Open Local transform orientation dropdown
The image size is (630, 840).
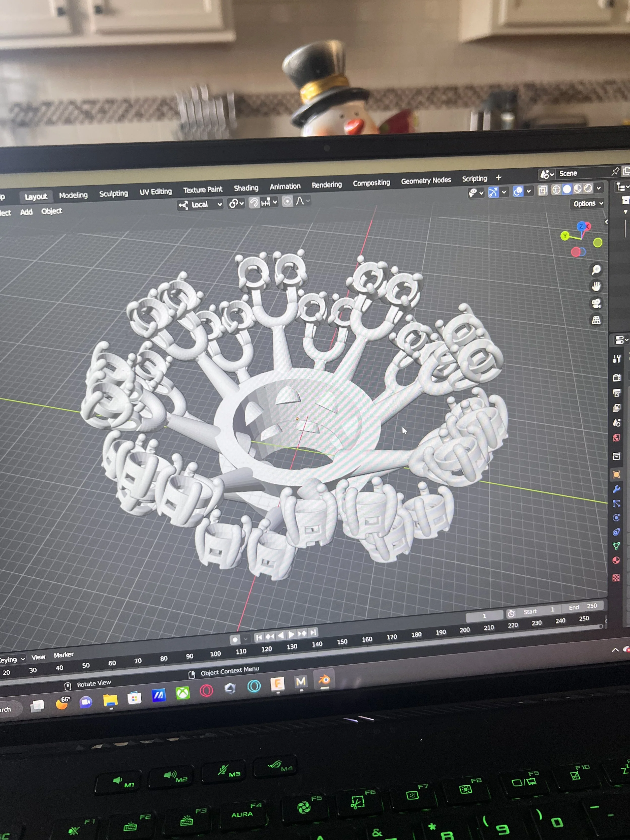coord(200,205)
